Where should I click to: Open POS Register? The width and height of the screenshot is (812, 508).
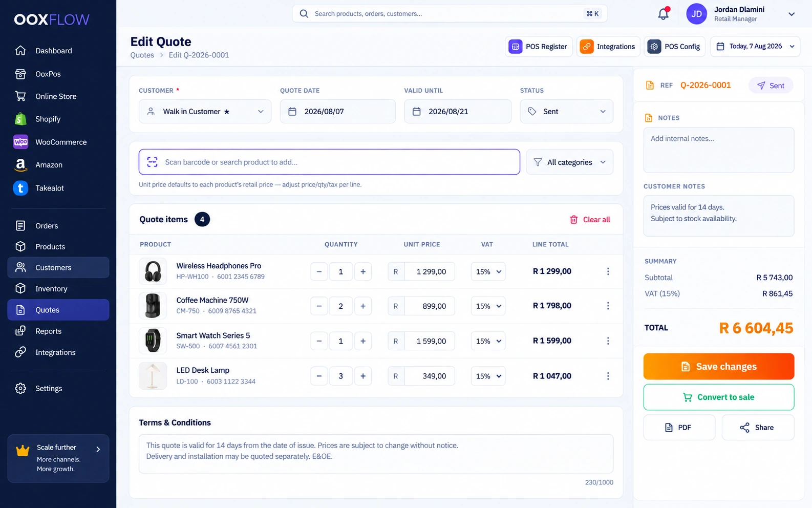(x=539, y=47)
